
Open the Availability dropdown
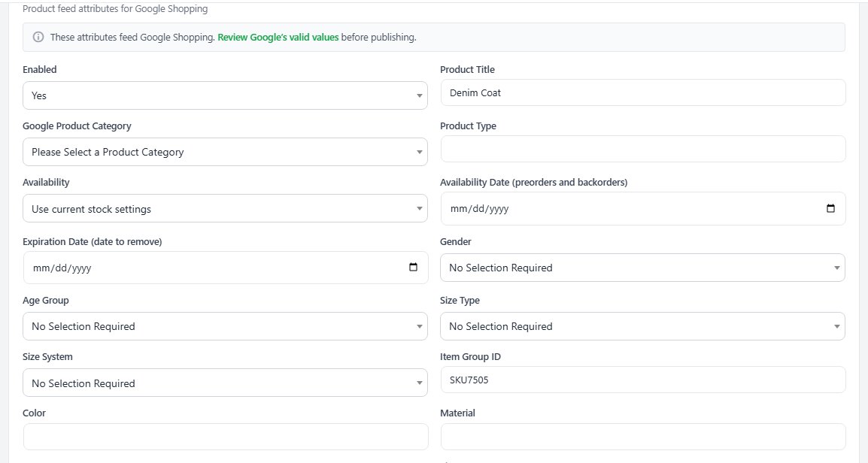(x=225, y=208)
